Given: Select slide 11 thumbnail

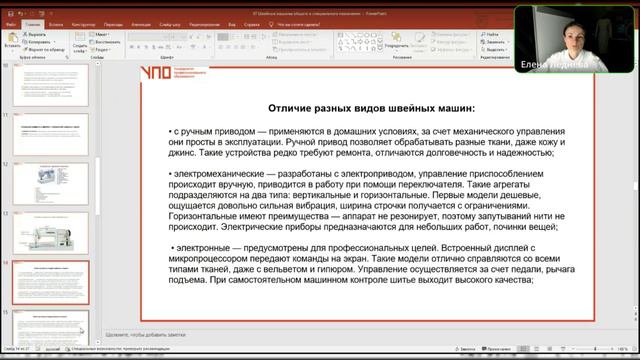Looking at the screenshot, I should point(51,134).
